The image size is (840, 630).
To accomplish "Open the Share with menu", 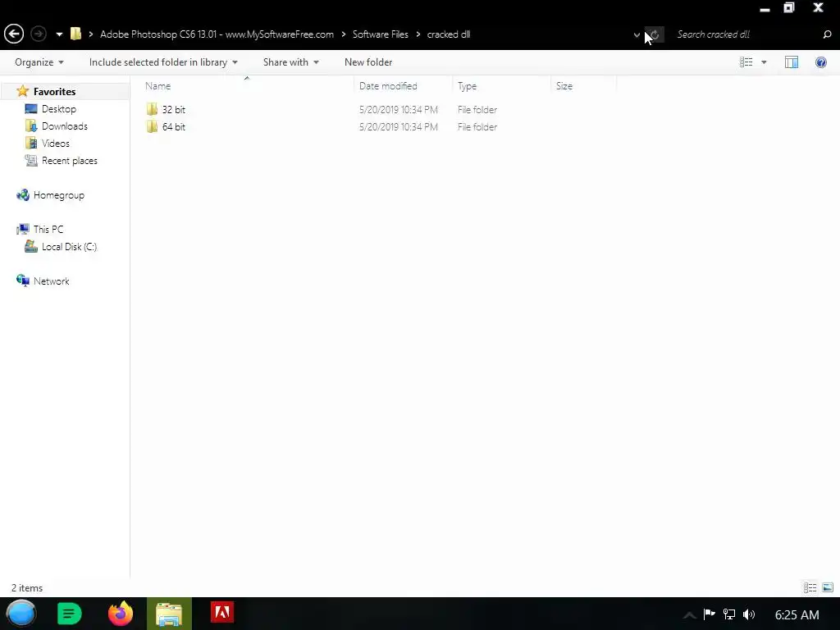I will click(x=291, y=62).
